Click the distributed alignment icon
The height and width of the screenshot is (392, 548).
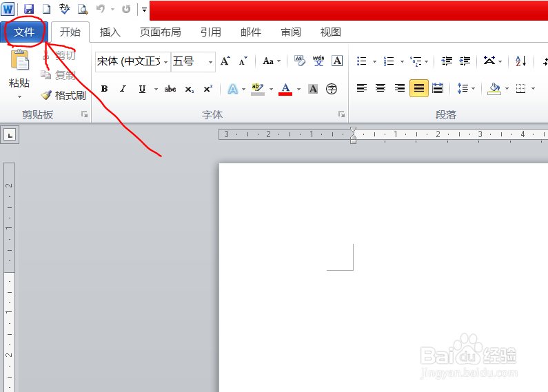[x=438, y=88]
